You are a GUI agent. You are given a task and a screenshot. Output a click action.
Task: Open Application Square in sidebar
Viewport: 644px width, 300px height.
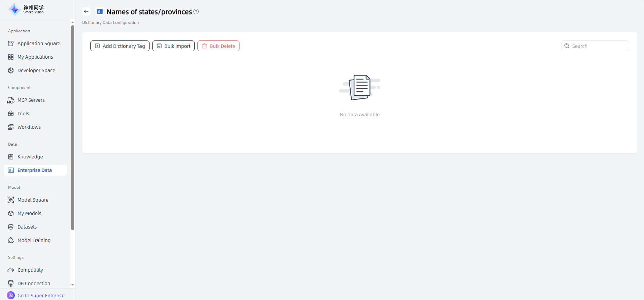(x=39, y=43)
